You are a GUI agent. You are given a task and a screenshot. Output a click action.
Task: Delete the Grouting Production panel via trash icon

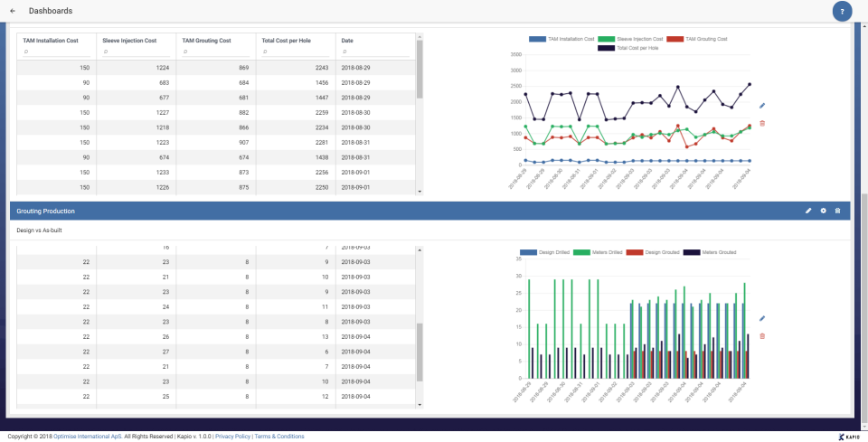(837, 211)
